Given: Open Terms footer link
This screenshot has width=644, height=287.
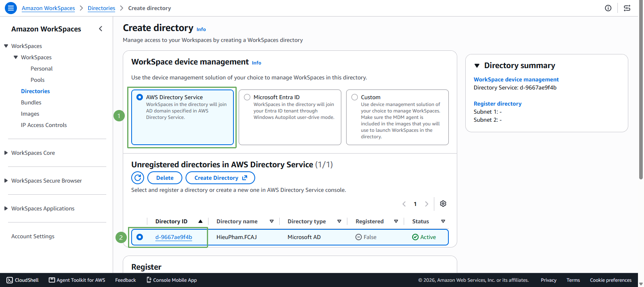Looking at the screenshot, I should 573,280.
